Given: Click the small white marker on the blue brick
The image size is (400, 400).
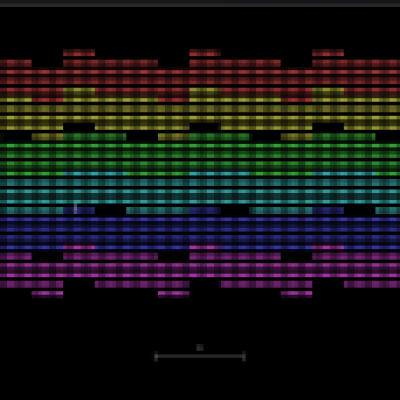Looking at the screenshot, I should coord(76,209).
